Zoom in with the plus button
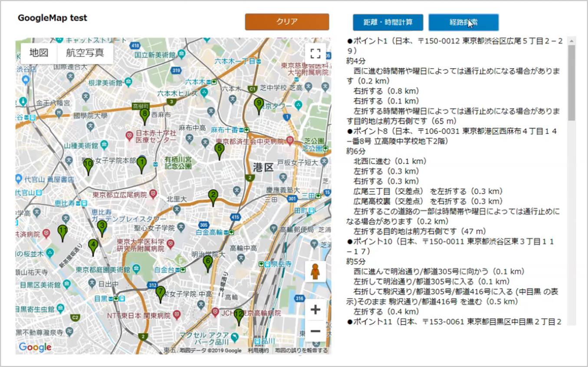The width and height of the screenshot is (588, 367). [315, 310]
